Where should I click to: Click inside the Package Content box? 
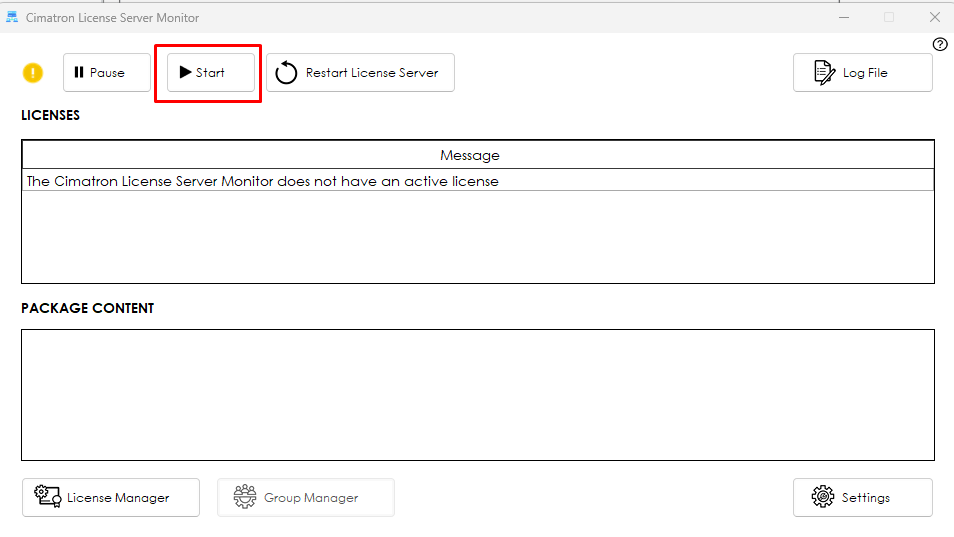[x=478, y=395]
